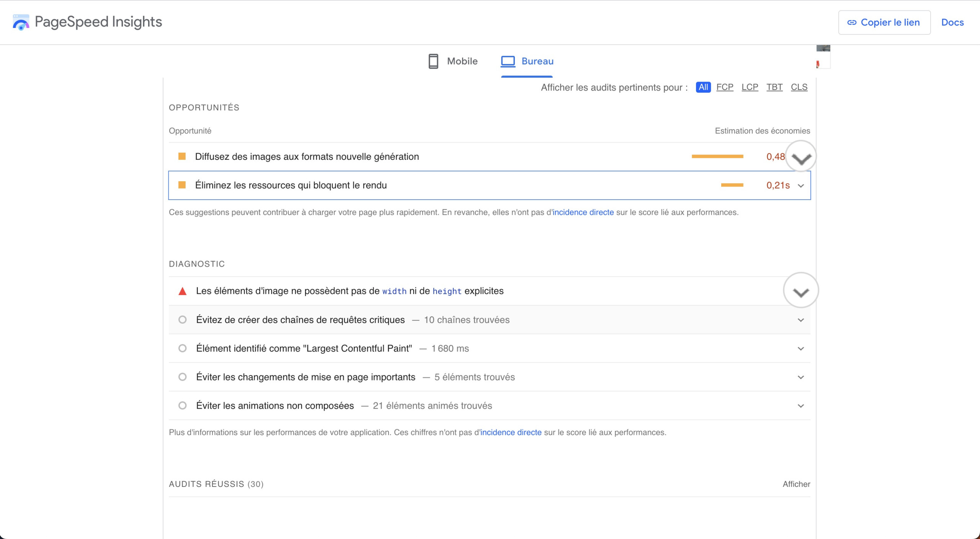980x539 pixels.
Task: Click the 10 chaînes trouvées text
Action: pyautogui.click(x=467, y=320)
